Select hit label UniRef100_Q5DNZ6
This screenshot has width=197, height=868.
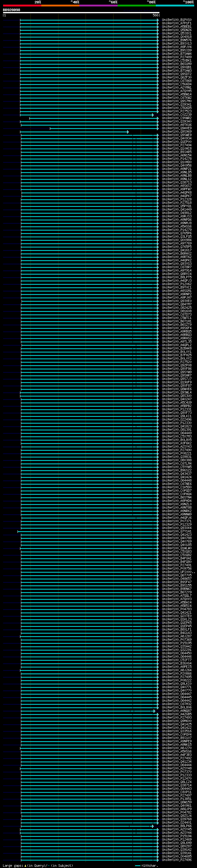click(176, 30)
